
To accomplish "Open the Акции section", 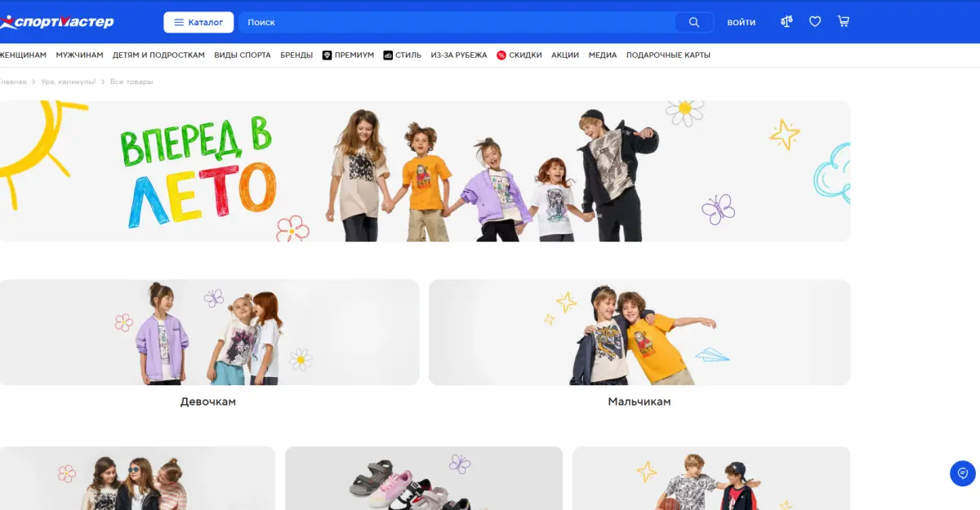I will click(x=565, y=55).
